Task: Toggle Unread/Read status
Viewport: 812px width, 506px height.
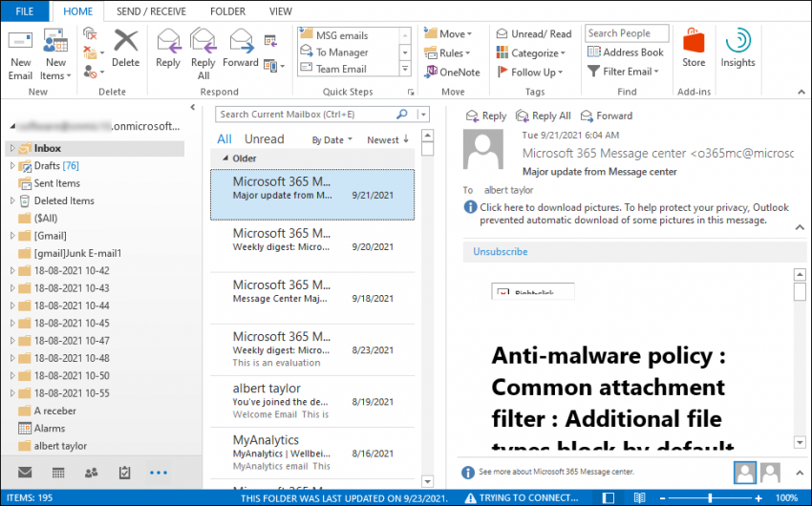Action: click(534, 34)
